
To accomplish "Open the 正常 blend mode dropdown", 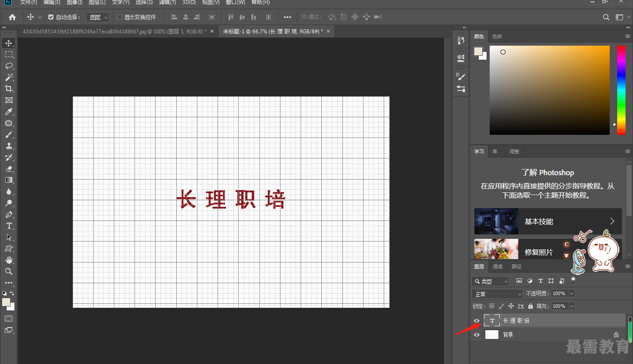I will [x=497, y=294].
